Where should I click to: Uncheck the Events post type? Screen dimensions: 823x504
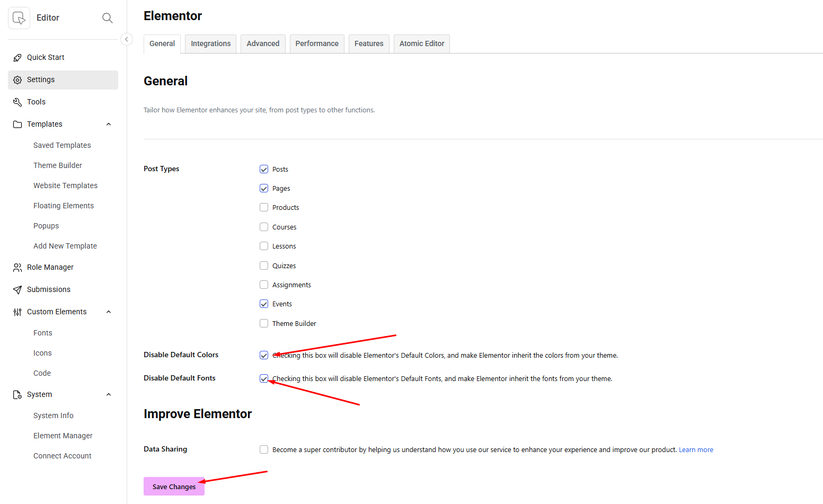click(x=264, y=304)
